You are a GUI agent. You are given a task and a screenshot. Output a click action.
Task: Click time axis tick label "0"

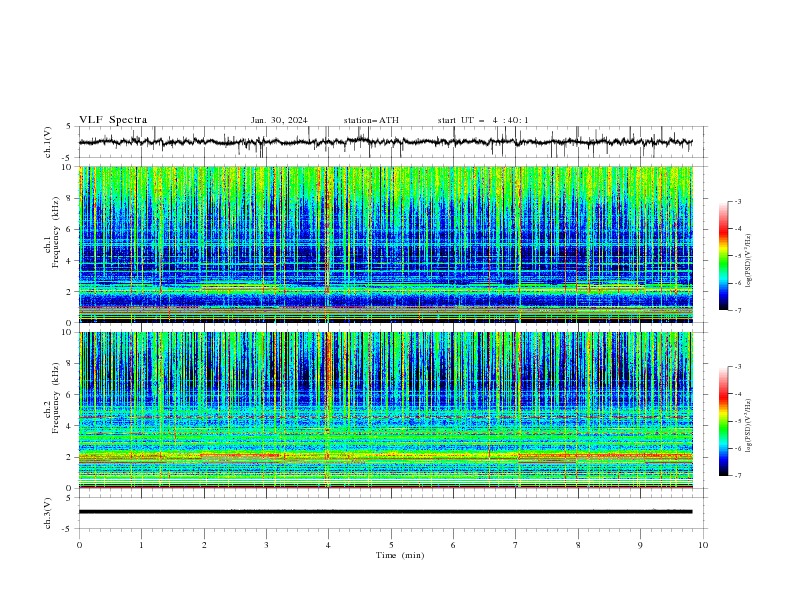(x=79, y=545)
